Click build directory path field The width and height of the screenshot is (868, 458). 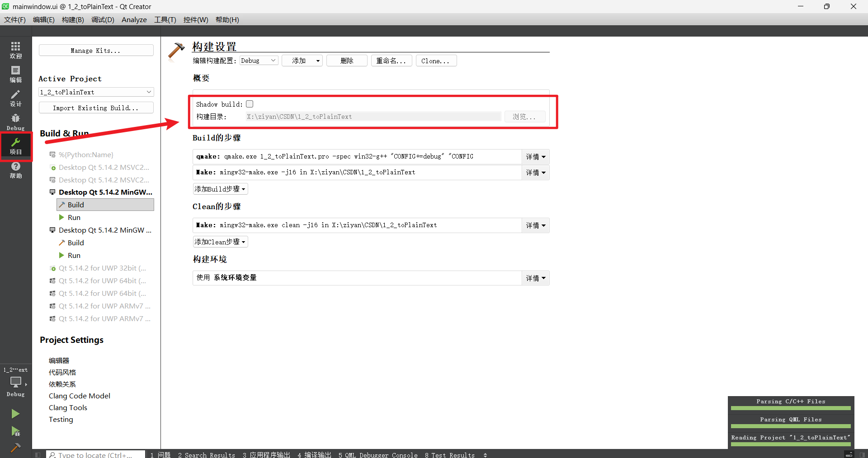click(x=373, y=117)
